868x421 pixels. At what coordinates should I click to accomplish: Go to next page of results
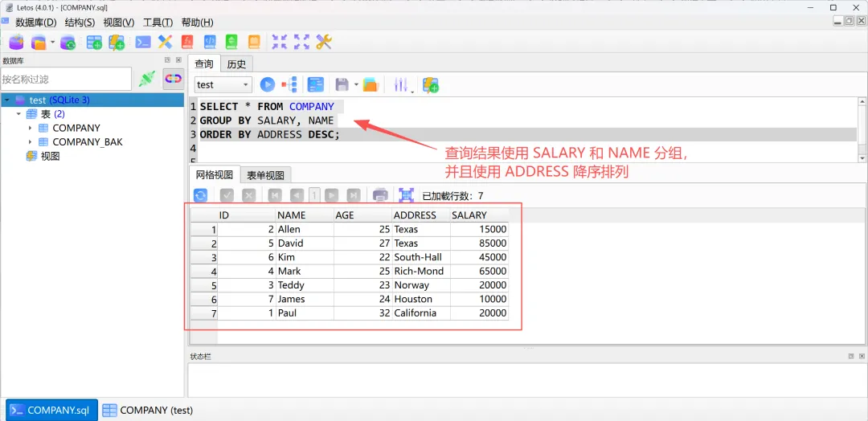pyautogui.click(x=332, y=195)
